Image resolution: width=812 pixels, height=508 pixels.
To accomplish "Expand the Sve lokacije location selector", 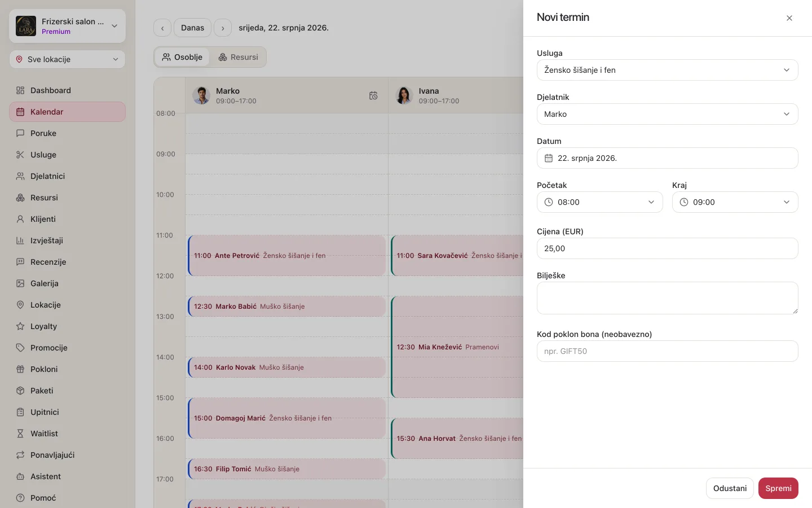I will [68, 59].
